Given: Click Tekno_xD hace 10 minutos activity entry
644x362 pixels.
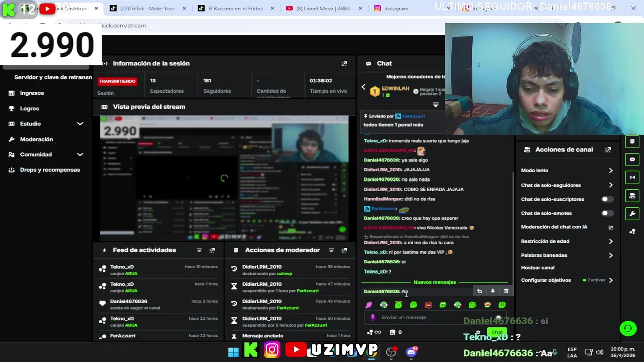Looking at the screenshot, I should point(158,270).
